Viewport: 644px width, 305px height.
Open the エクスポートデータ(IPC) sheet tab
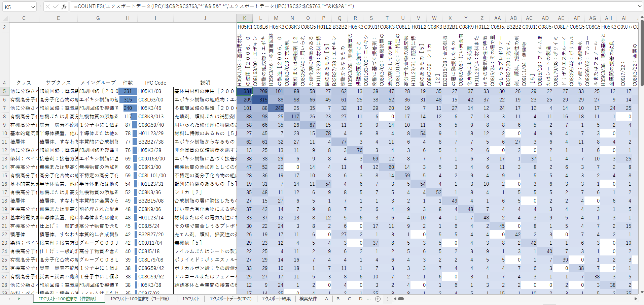(230, 299)
